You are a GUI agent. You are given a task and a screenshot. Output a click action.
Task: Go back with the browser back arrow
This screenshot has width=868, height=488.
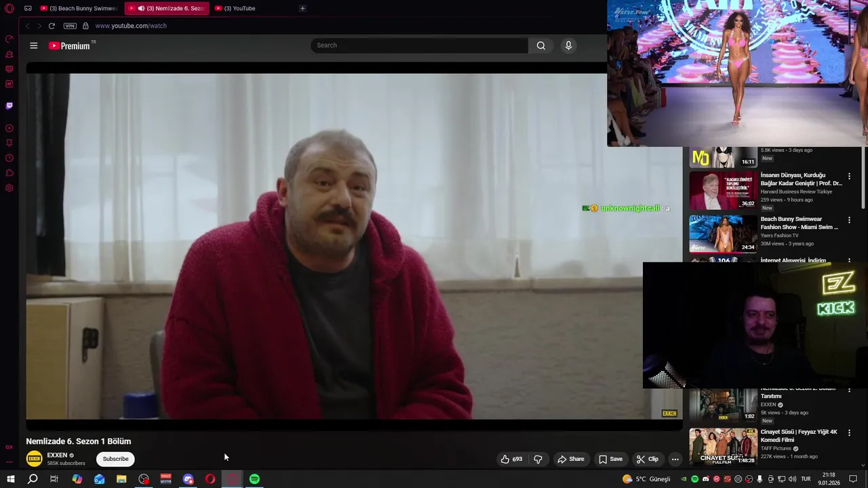tap(27, 26)
